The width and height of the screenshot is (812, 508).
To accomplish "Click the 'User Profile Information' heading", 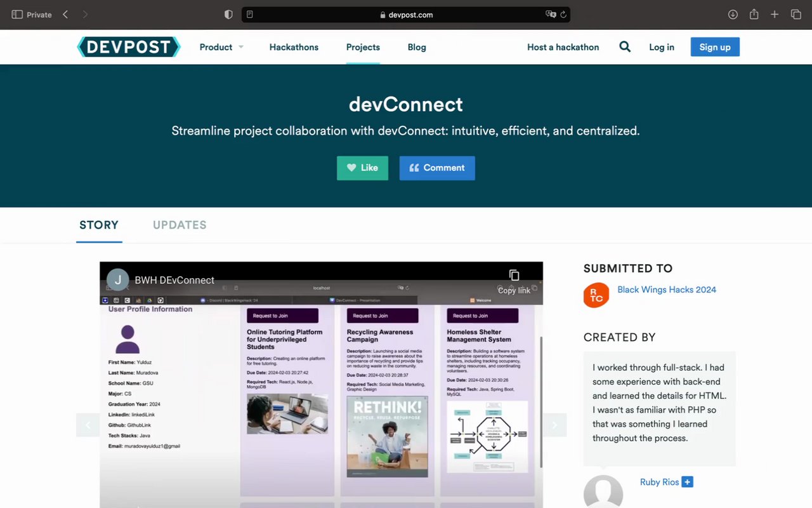I will click(x=150, y=309).
